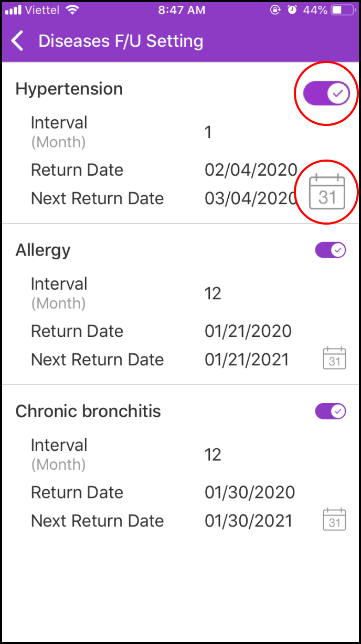The image size is (361, 644).
Task: Tap the back arrow icon
Action: (18, 41)
